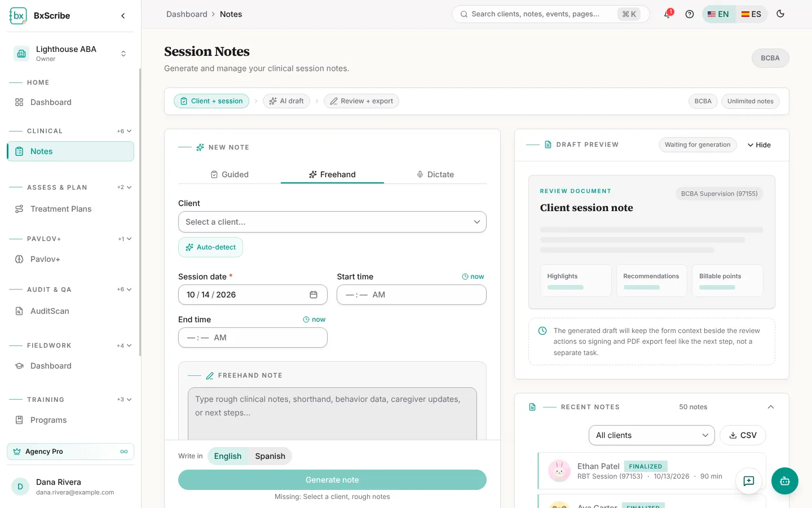Open AuditScan in sidebar
This screenshot has width=812, height=508.
coord(70,311)
